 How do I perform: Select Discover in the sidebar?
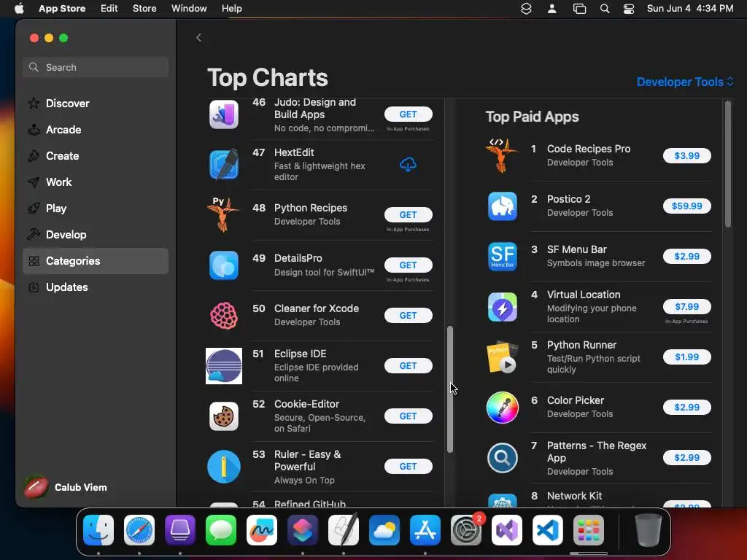coord(96,104)
